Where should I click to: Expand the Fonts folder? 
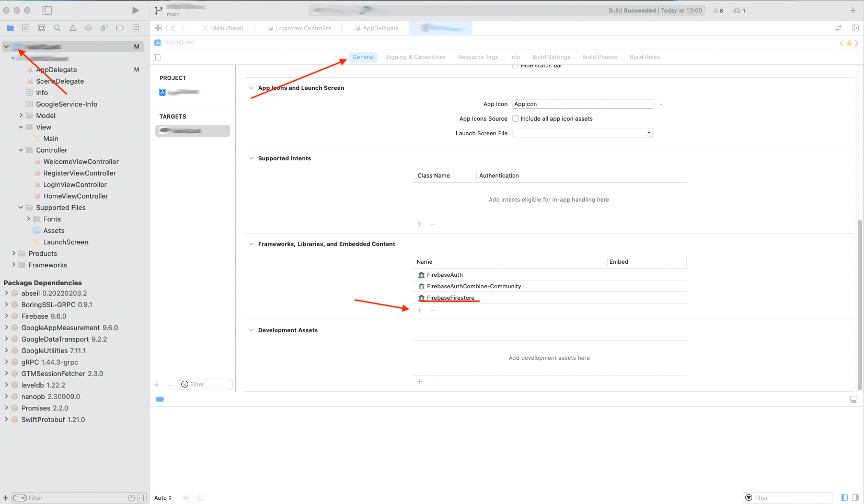pyautogui.click(x=28, y=219)
